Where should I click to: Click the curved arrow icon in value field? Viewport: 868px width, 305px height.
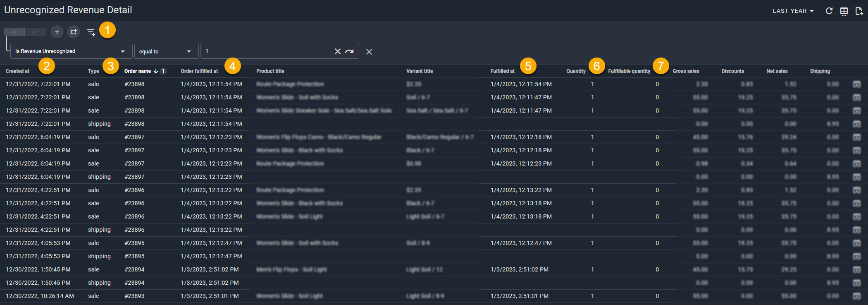coord(350,51)
